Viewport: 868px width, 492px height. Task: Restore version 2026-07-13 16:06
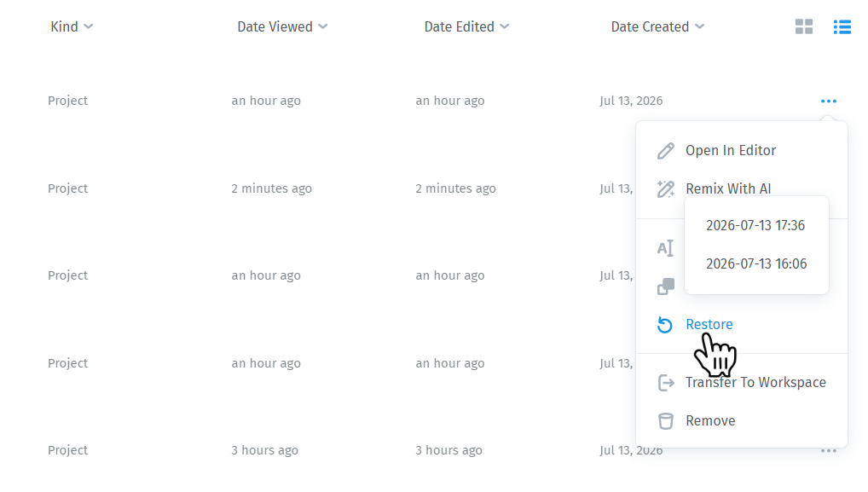pos(756,264)
